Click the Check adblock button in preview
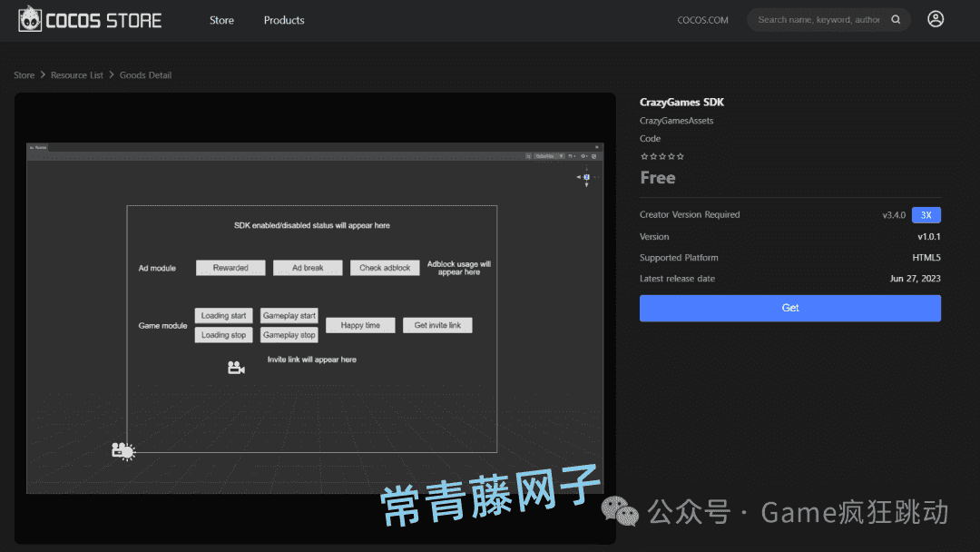Image resolution: width=980 pixels, height=552 pixels. pos(385,268)
